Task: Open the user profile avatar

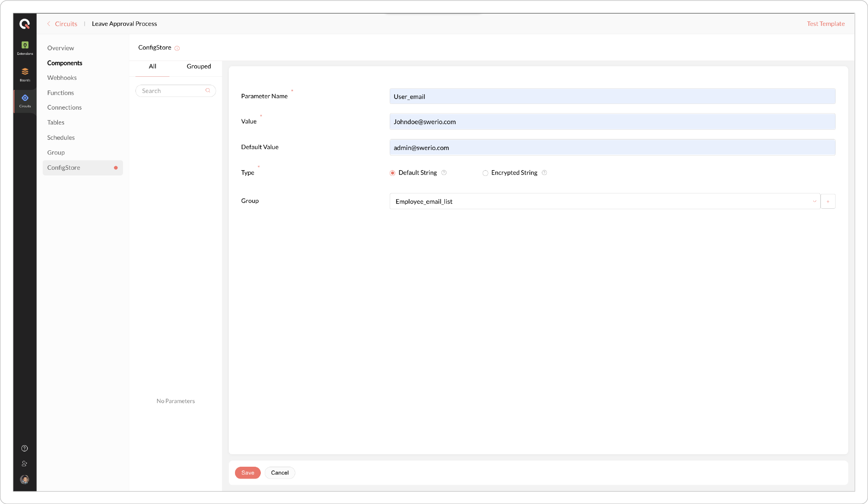Action: 25,479
